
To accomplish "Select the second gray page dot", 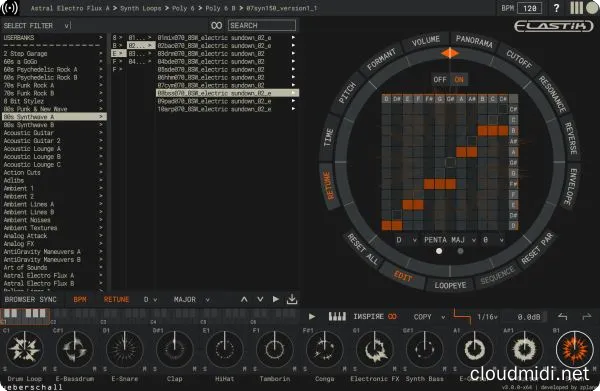I will (x=460, y=251).
